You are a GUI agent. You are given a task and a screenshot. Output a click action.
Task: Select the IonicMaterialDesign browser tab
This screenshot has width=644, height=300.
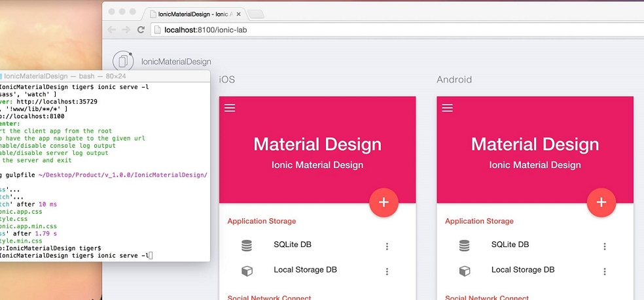194,14
